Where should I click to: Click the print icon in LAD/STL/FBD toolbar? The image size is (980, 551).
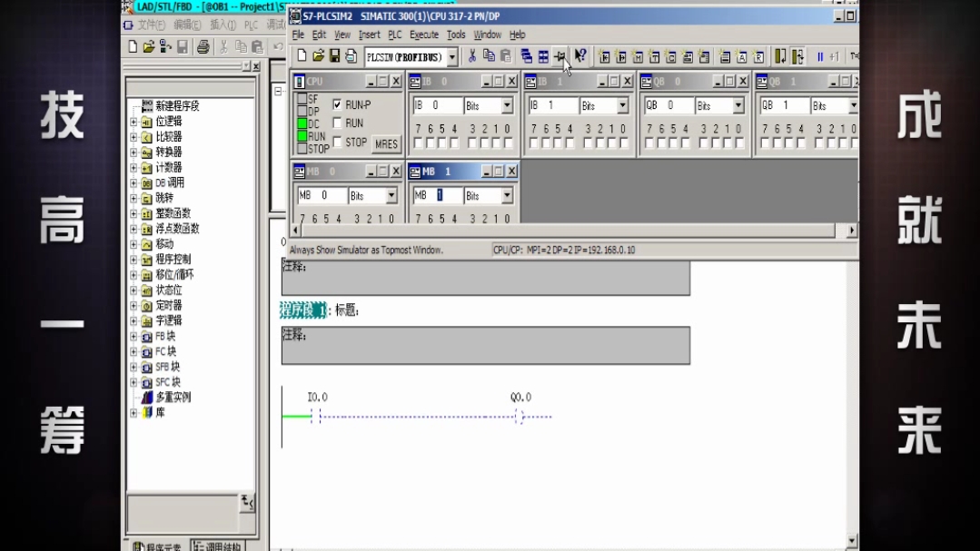click(203, 46)
